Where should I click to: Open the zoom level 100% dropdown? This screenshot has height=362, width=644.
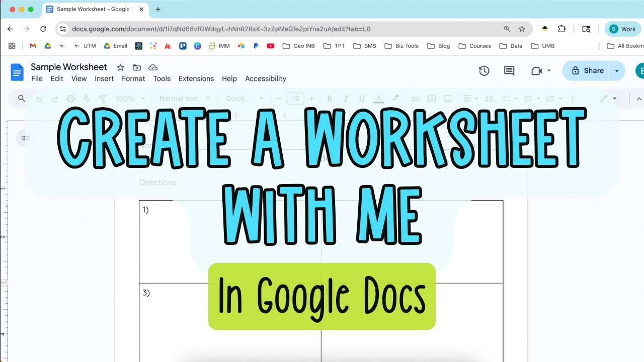pos(130,99)
